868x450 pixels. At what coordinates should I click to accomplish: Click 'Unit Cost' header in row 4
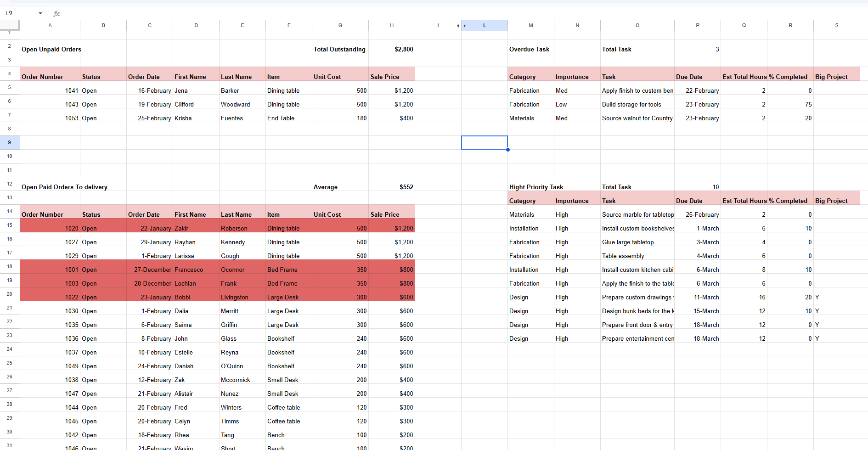coord(340,74)
